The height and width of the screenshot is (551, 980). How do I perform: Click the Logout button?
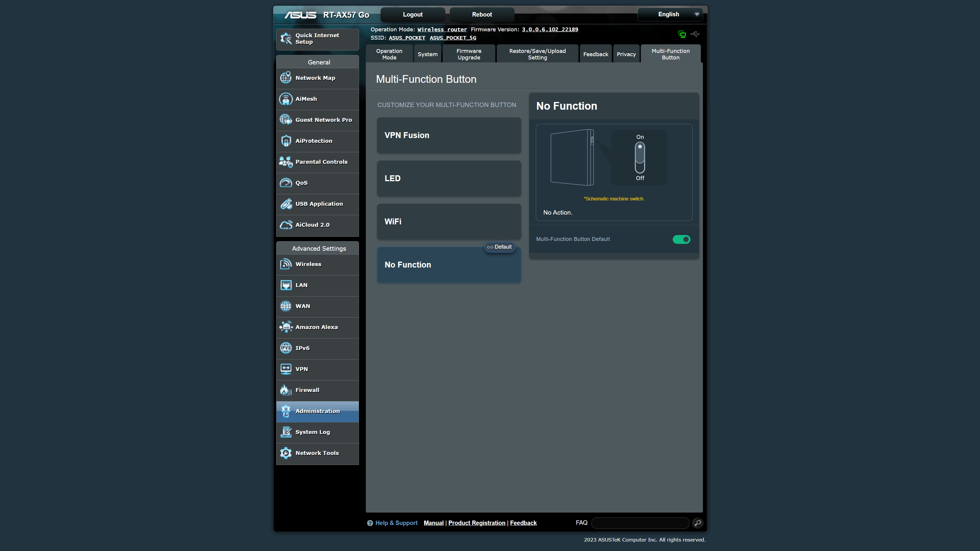click(412, 14)
